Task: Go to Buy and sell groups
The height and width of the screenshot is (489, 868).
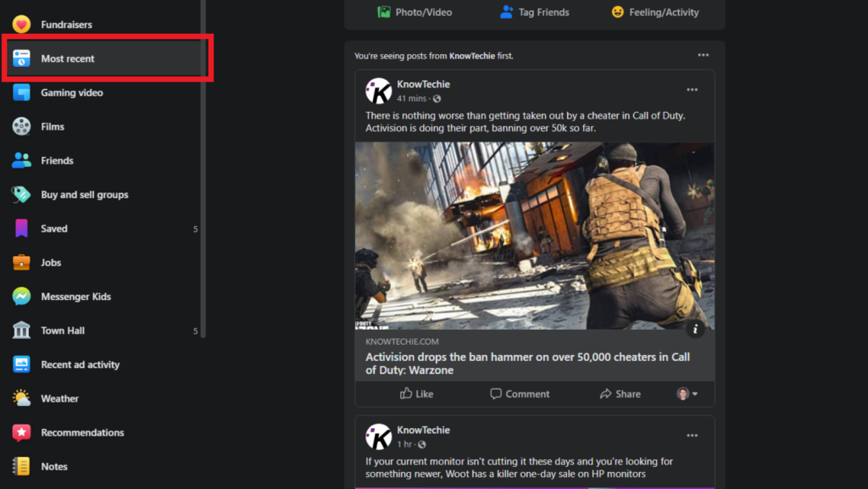Action: tap(84, 195)
